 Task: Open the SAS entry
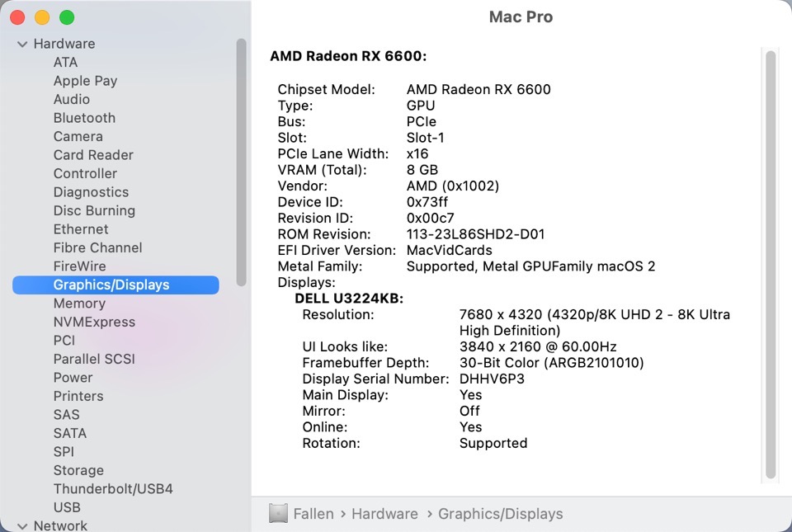click(67, 415)
